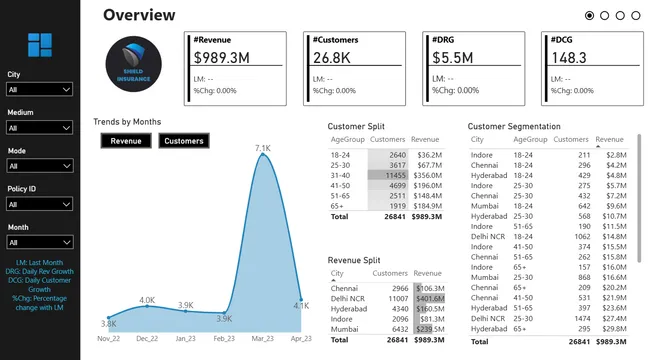Viewport: 650px width, 360px height.
Task: Click the Jan_23 data point 3.9K
Action: coord(185,311)
